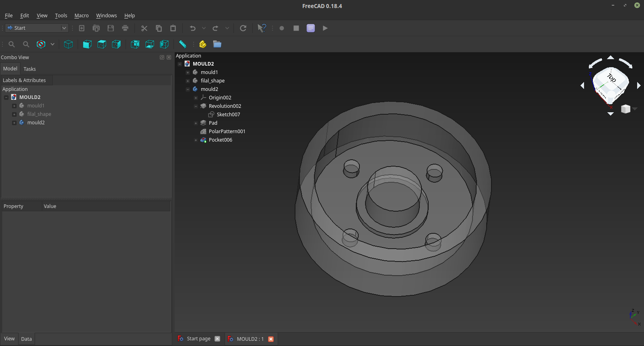Execute macro with the play button
The height and width of the screenshot is (346, 644).
325,28
